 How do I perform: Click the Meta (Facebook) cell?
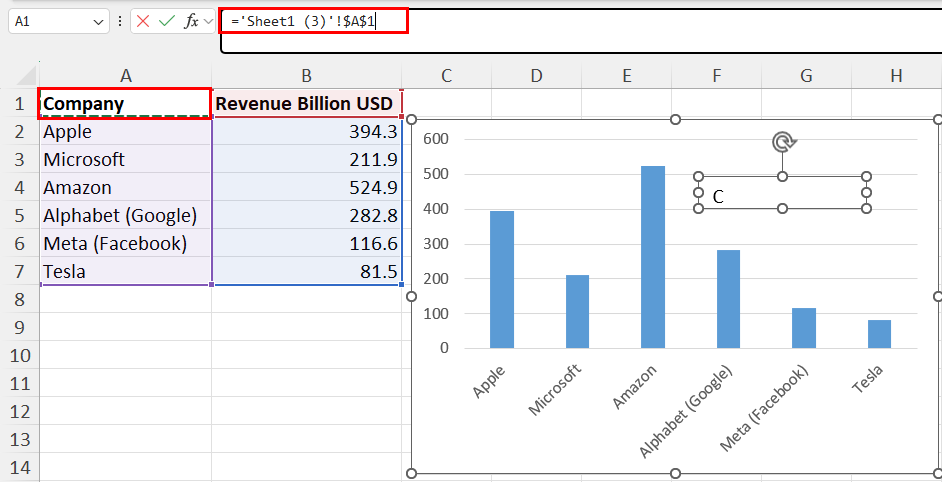coord(126,243)
